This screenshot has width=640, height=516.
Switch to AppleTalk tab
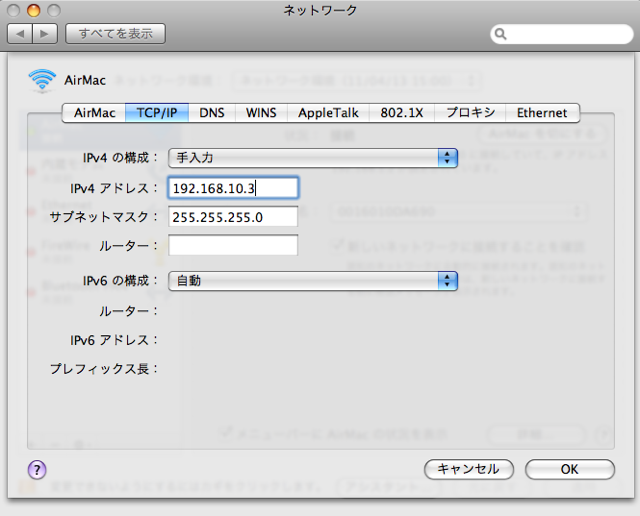coord(328,113)
